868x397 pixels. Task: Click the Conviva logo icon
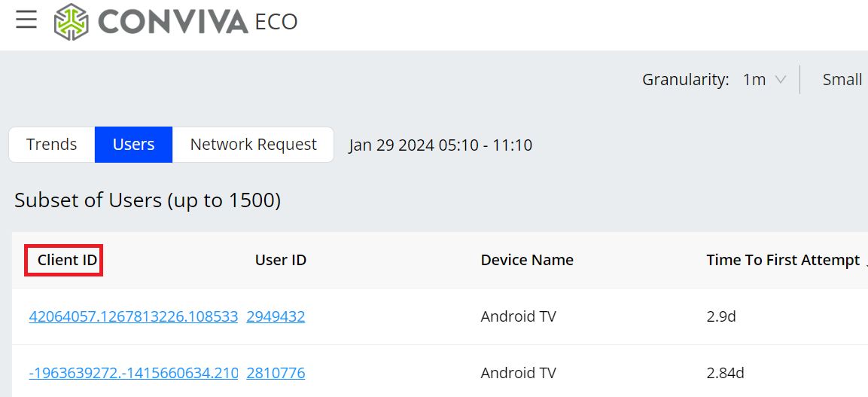[x=71, y=21]
